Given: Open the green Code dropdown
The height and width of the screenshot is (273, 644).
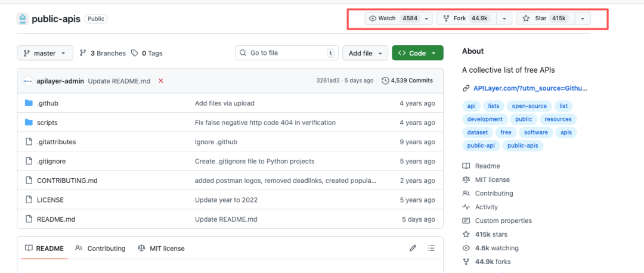Looking at the screenshot, I should point(417,53).
